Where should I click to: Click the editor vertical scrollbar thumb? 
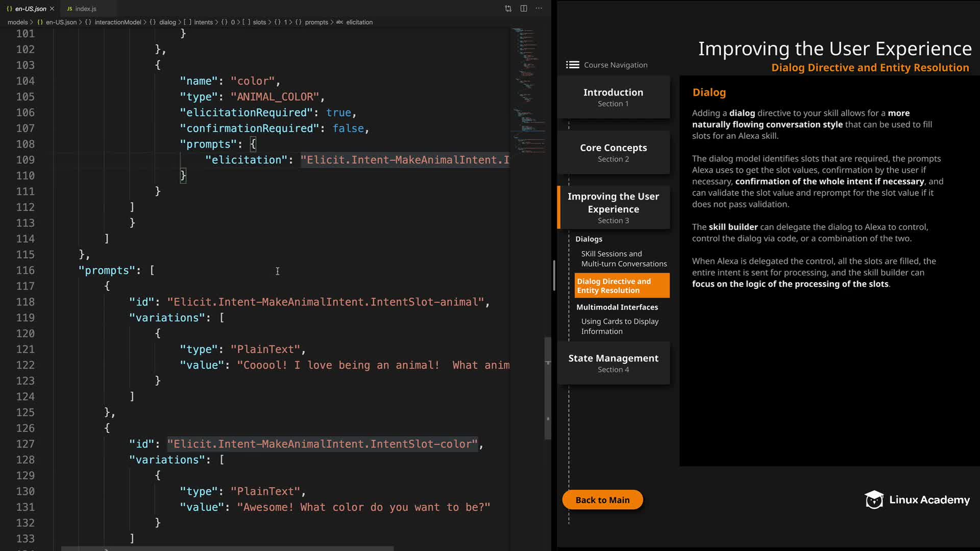(548, 388)
